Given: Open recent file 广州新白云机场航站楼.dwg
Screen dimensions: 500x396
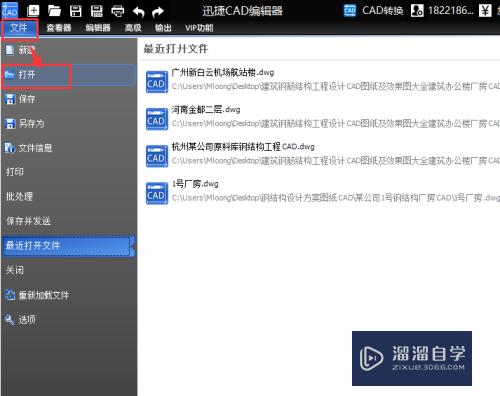Looking at the screenshot, I should [223, 72].
